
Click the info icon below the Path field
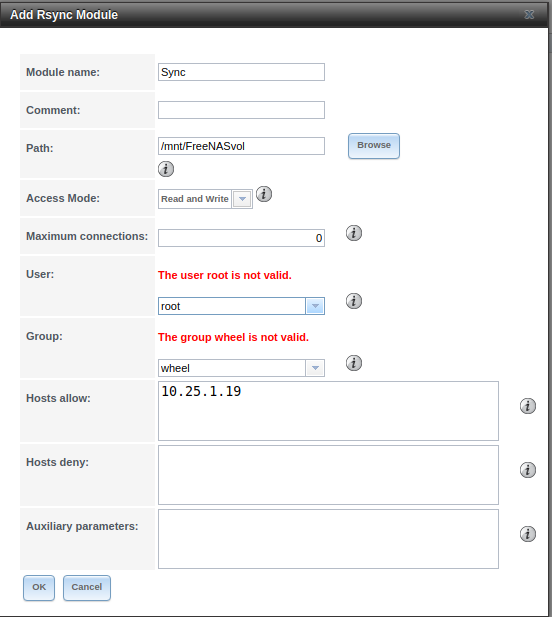coord(166,169)
